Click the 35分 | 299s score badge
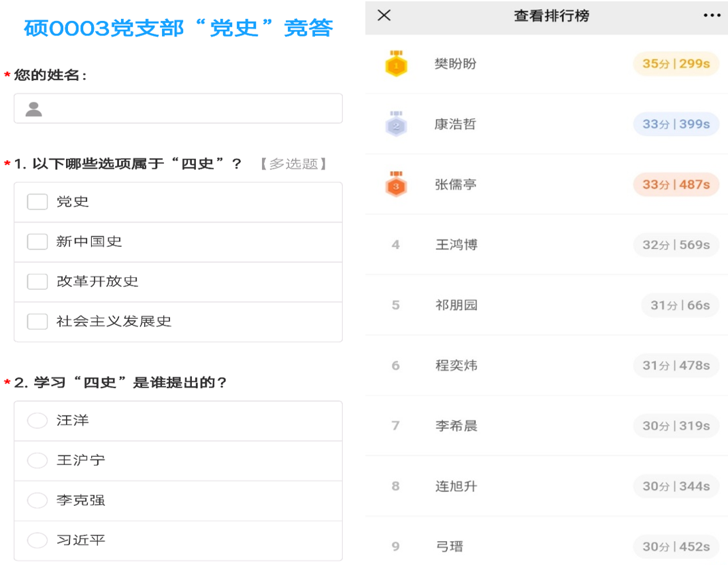Image resolution: width=728 pixels, height=565 pixels. coord(676,64)
